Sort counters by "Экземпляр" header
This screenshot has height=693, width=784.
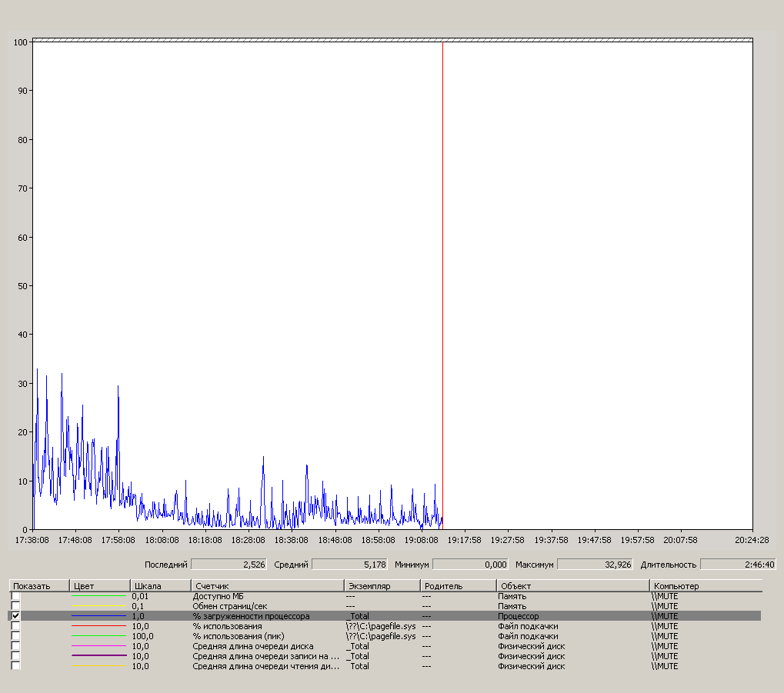click(382, 586)
